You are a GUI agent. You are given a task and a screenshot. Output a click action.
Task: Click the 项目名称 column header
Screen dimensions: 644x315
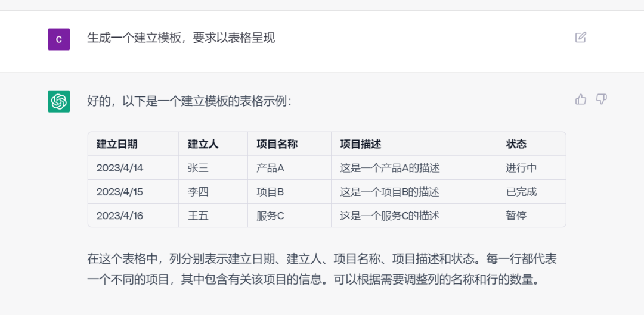point(277,144)
